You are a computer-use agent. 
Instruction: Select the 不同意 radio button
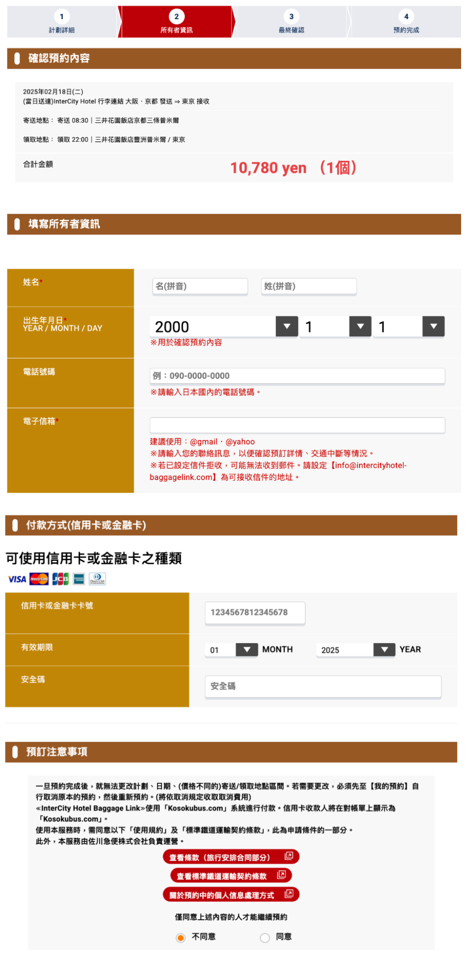click(x=181, y=937)
